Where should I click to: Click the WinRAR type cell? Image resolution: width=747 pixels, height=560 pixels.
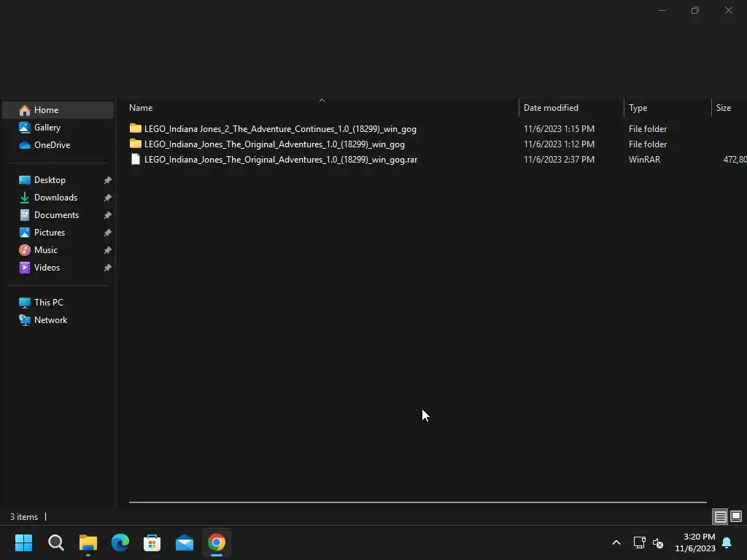click(645, 160)
